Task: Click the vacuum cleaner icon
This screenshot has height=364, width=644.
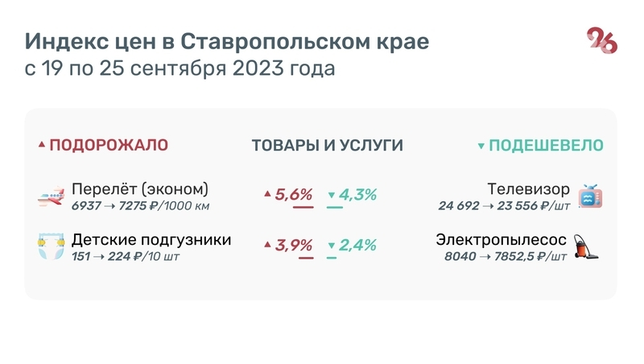Action: (592, 246)
